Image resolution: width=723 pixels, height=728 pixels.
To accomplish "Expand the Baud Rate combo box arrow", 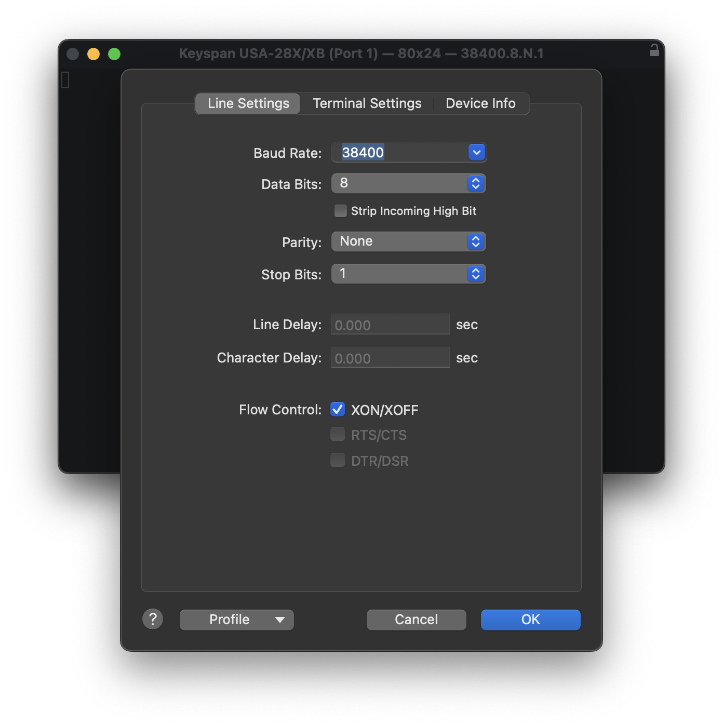I will click(x=476, y=152).
